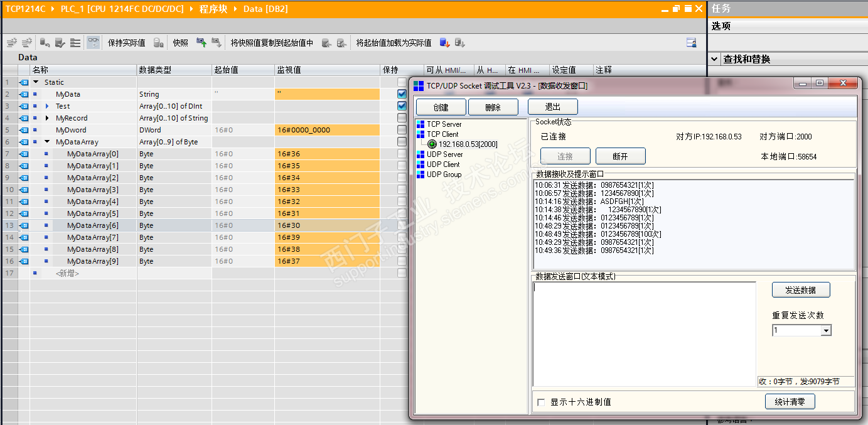Click the Socket tool title bar icon
The height and width of the screenshot is (425, 868).
click(419, 85)
